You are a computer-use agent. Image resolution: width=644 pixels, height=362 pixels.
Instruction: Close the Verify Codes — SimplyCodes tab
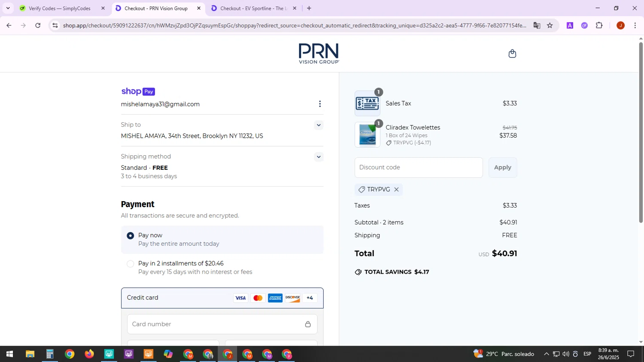click(x=103, y=8)
